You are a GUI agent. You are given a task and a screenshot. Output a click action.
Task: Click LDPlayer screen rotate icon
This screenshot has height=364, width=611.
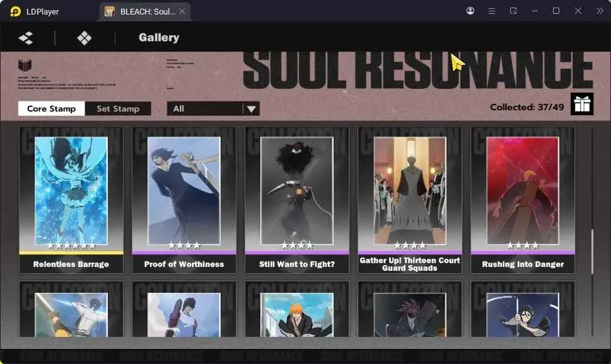(x=513, y=11)
